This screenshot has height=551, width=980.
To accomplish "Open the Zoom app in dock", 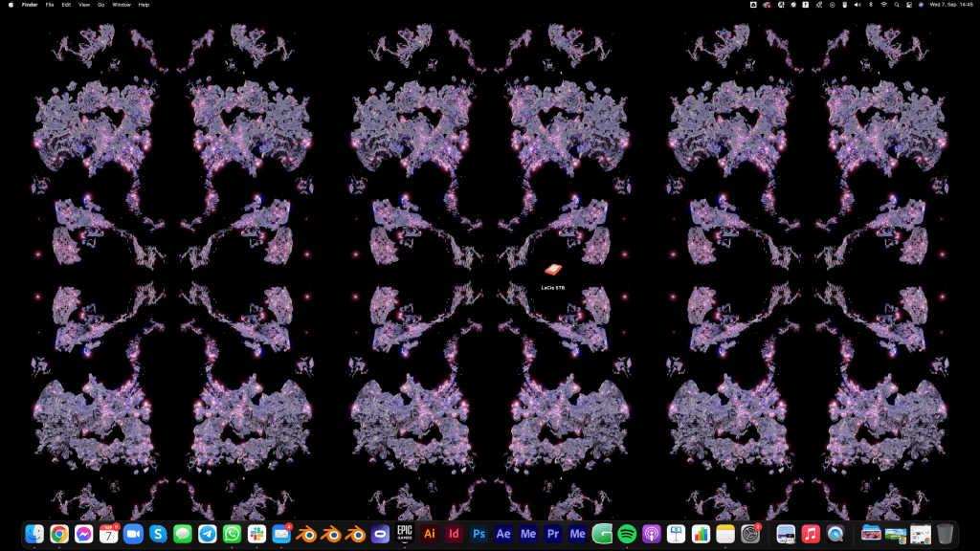I will [x=133, y=534].
